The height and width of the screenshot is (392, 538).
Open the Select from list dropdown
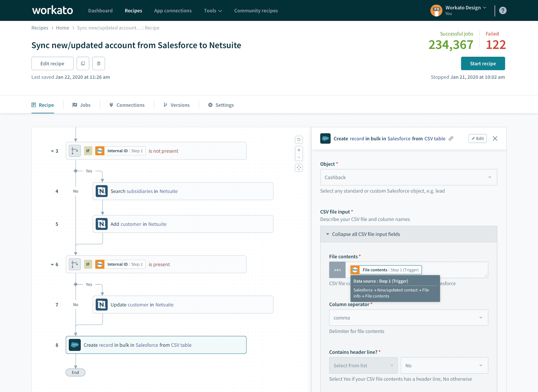(363, 365)
